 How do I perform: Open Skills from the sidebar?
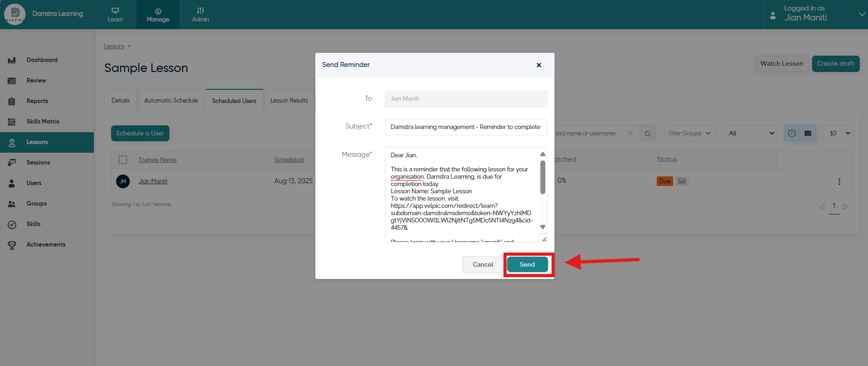(x=47, y=224)
